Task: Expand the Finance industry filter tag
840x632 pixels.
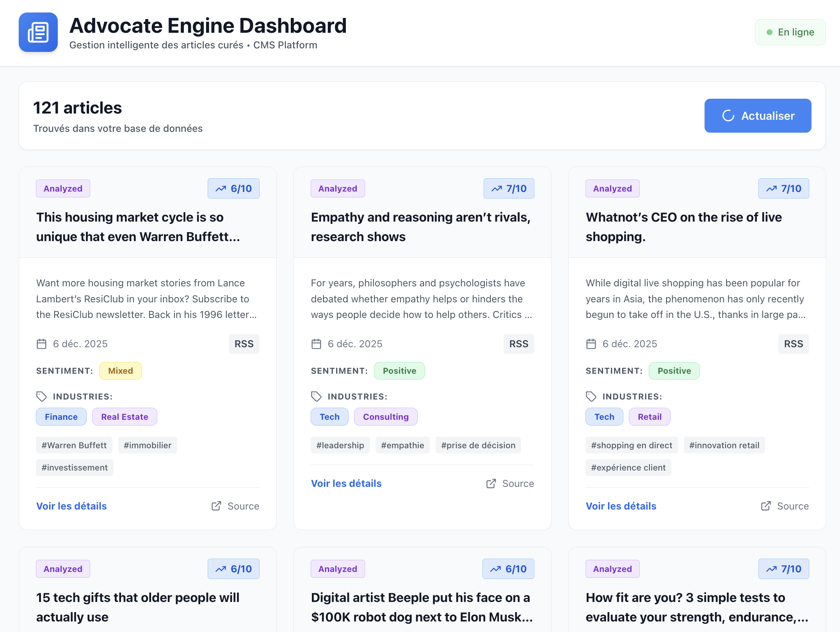Action: pyautogui.click(x=61, y=416)
